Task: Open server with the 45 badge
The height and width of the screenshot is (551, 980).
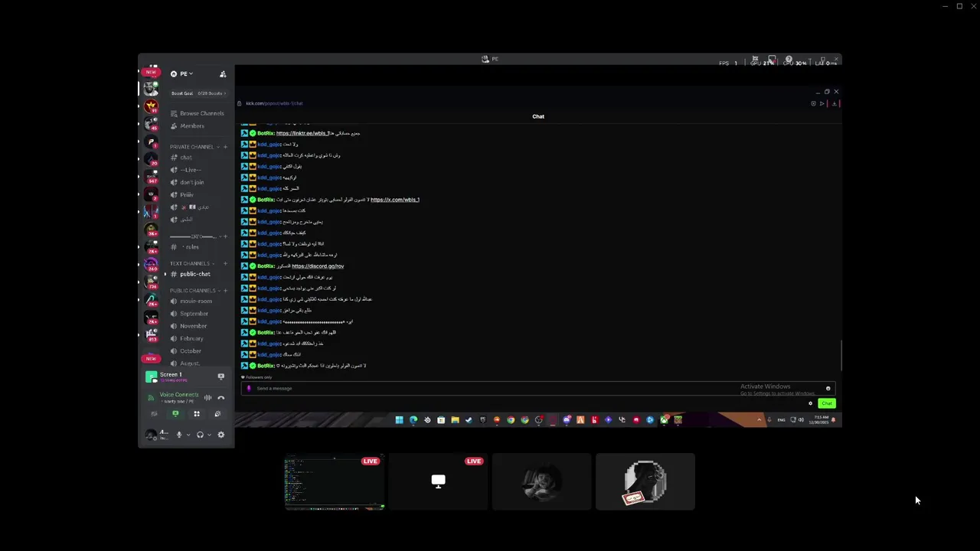Action: (152, 124)
